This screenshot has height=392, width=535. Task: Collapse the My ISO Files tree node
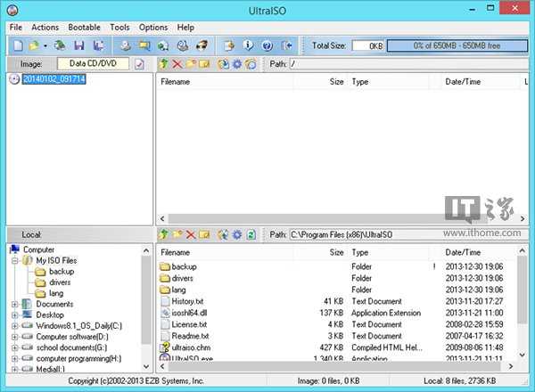tap(14, 261)
